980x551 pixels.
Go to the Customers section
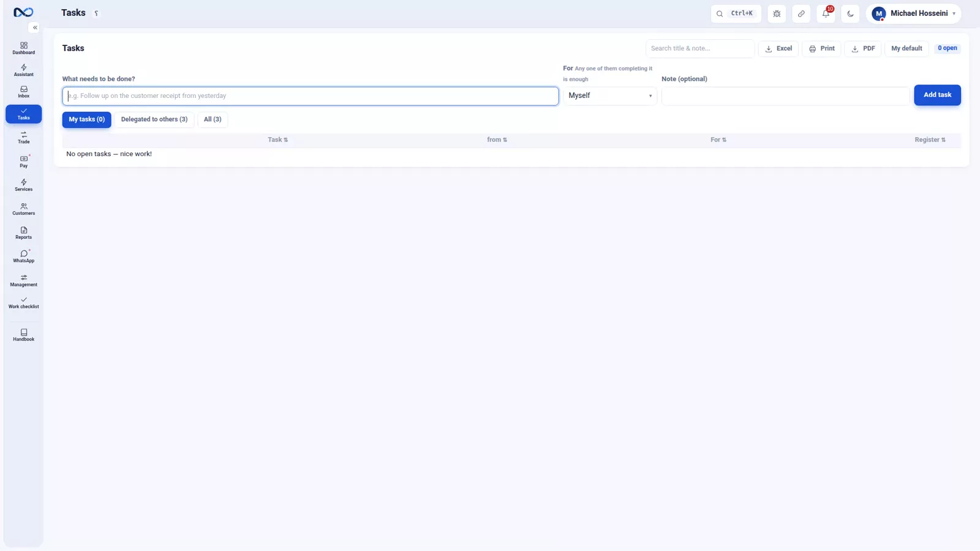pos(23,209)
